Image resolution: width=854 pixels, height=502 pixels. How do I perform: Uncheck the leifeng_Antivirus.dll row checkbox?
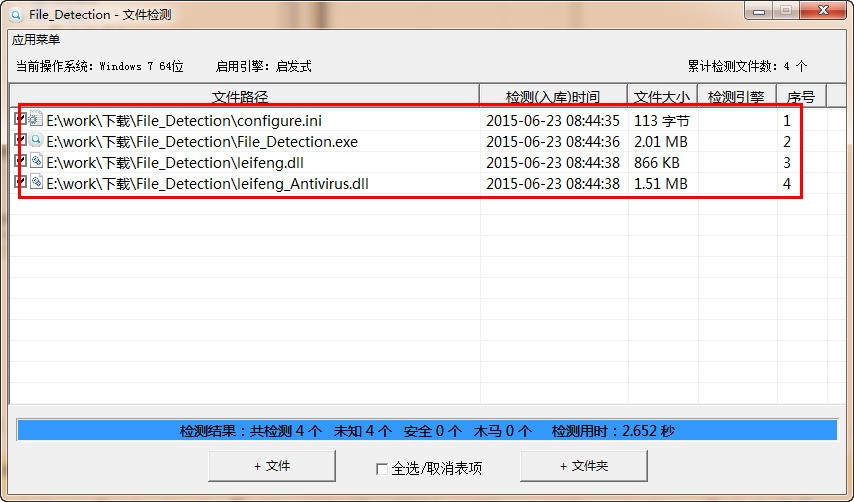click(21, 181)
